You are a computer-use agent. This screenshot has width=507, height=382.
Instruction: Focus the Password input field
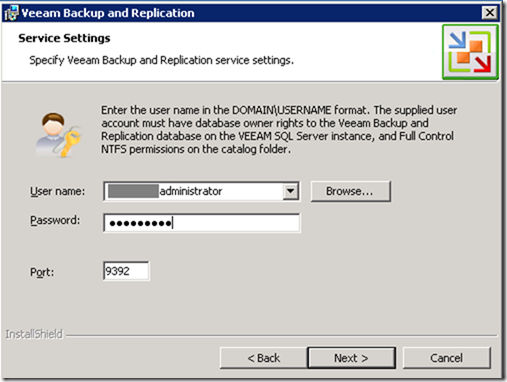(x=202, y=223)
